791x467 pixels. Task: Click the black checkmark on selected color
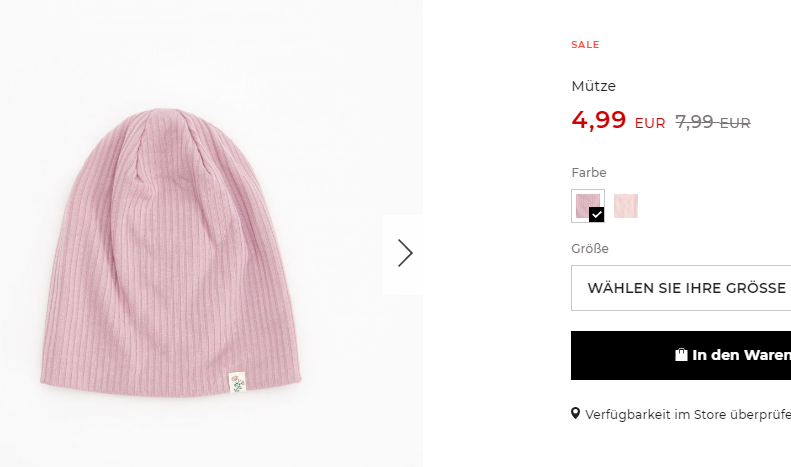596,215
